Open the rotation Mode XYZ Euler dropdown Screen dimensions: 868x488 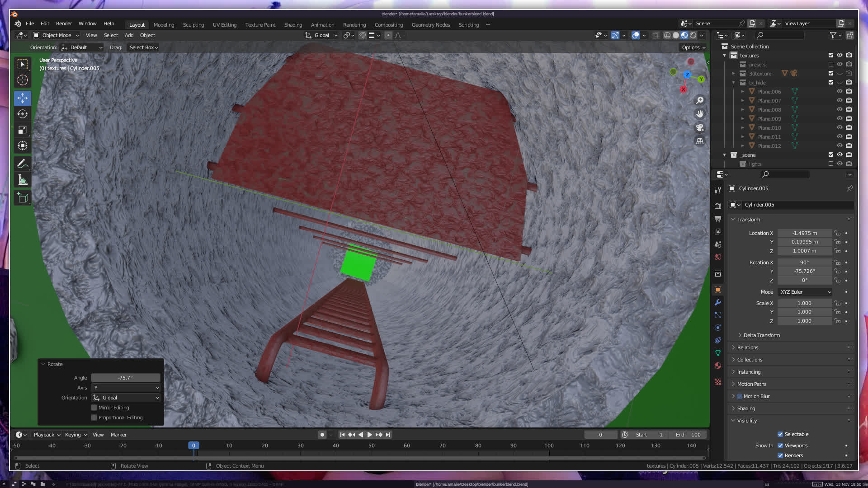tap(805, 292)
